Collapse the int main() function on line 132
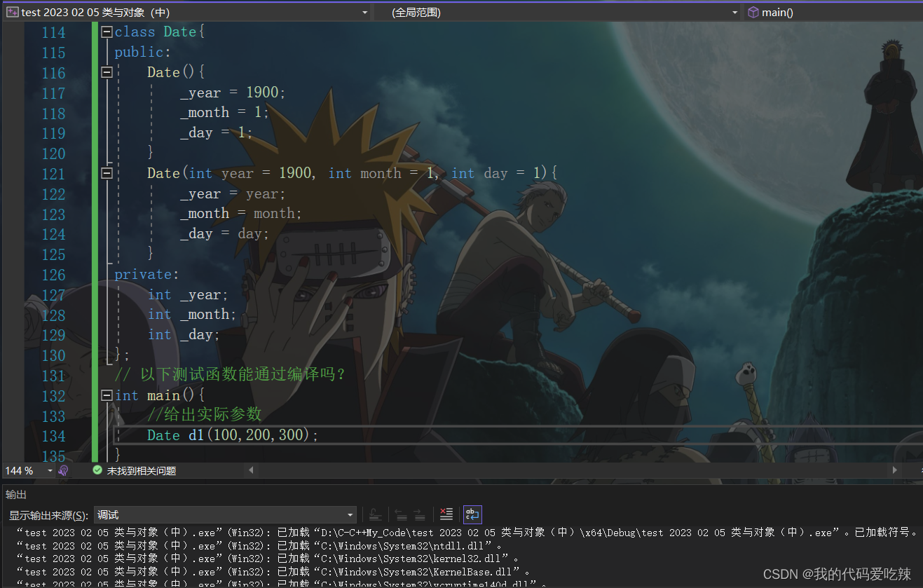The height and width of the screenshot is (588, 923). pos(107,395)
